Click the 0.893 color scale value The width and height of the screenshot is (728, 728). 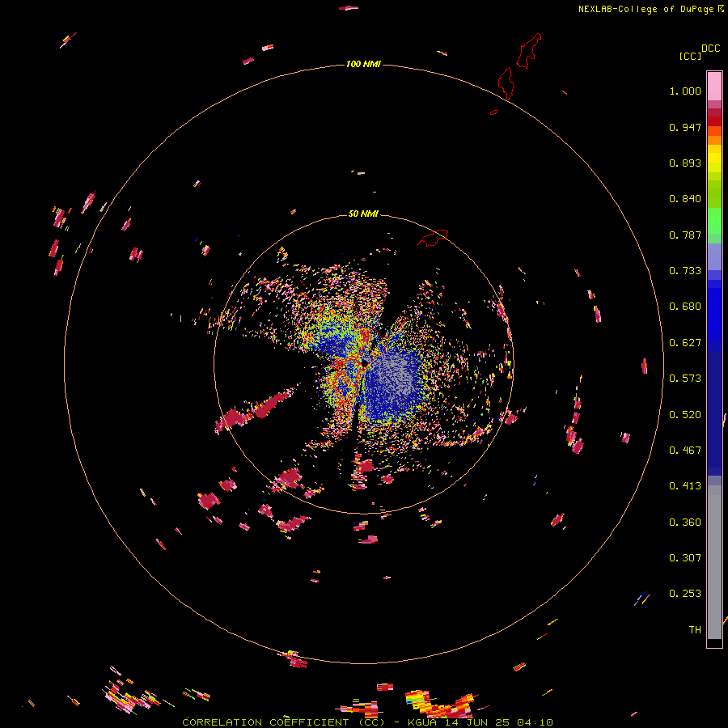[x=685, y=163]
